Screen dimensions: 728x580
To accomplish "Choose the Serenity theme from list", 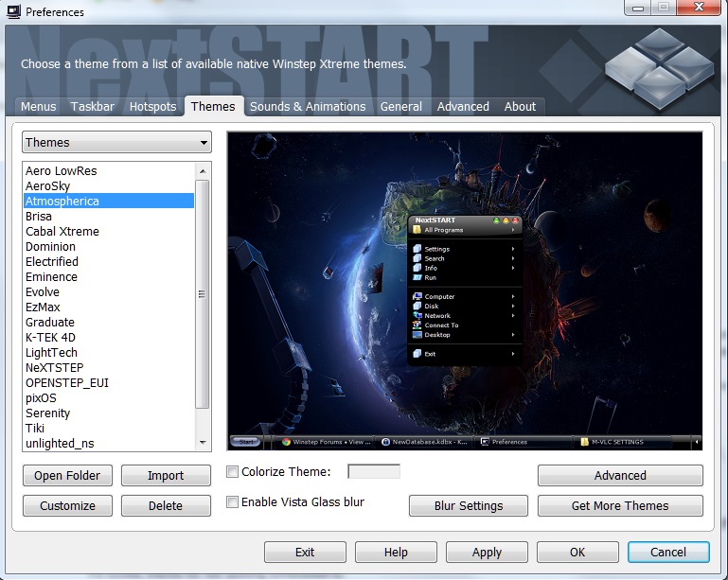I will [48, 413].
